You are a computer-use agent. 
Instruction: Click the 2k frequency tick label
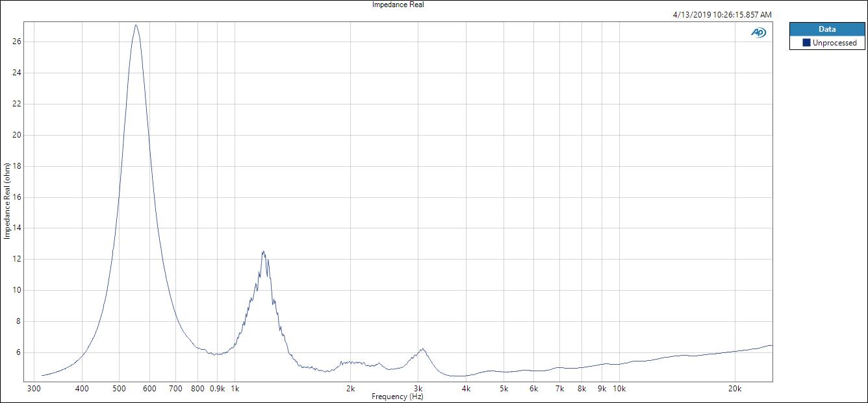tap(350, 389)
